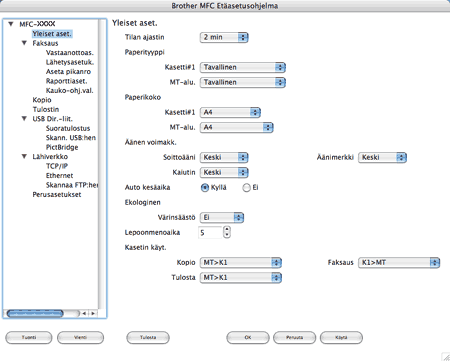This screenshot has height=361, width=450.
Task: Collapse the MFC-XXXX tree root triangle
Action: click(11, 24)
